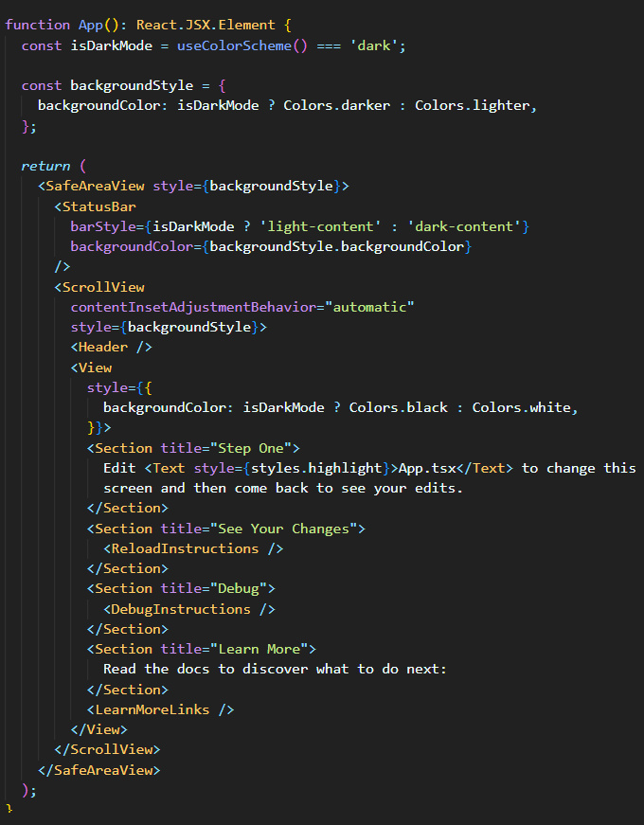Click 'isDarkMode' in the const declaration line

[x=112, y=45]
